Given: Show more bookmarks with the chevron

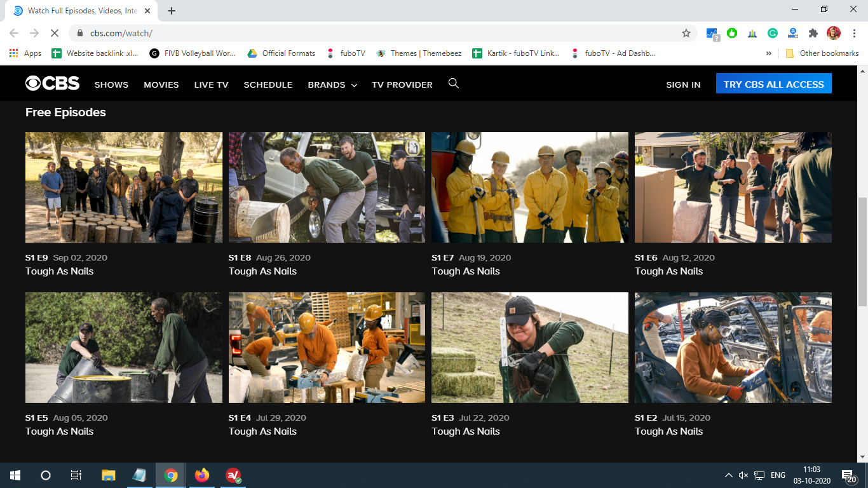Looking at the screenshot, I should (769, 53).
